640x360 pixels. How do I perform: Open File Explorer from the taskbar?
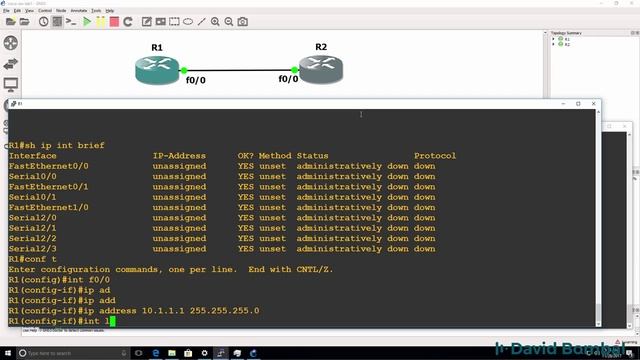(172, 353)
